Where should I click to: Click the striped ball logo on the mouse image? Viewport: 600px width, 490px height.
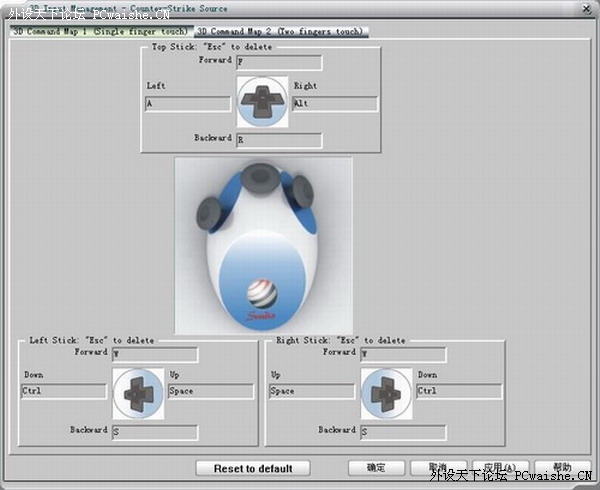[x=260, y=295]
